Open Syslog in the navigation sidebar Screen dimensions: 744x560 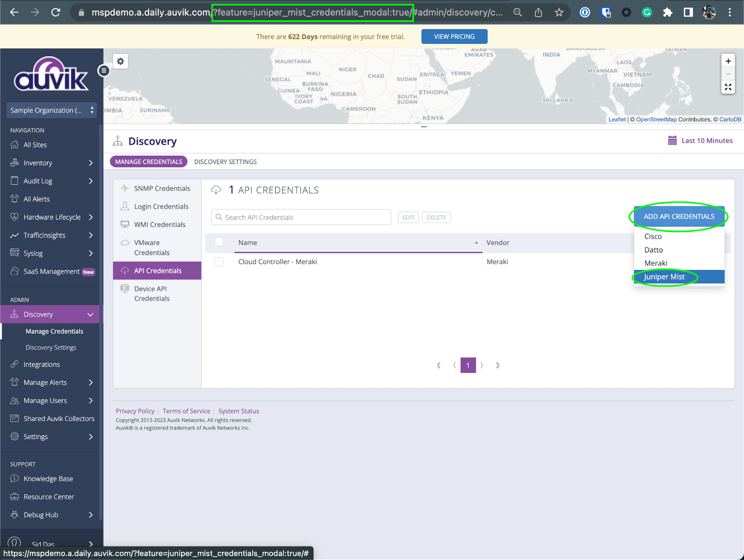coord(33,253)
